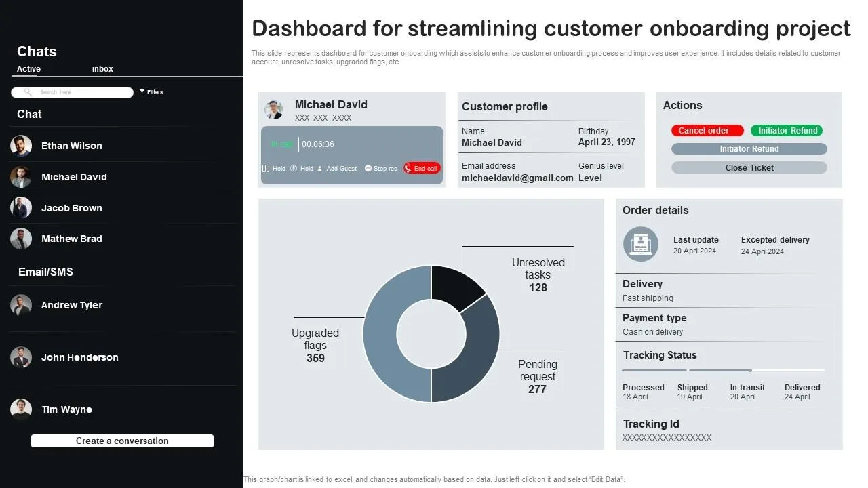The width and height of the screenshot is (868, 488).
Task: Click the Genius level value Level
Action: pyautogui.click(x=590, y=178)
